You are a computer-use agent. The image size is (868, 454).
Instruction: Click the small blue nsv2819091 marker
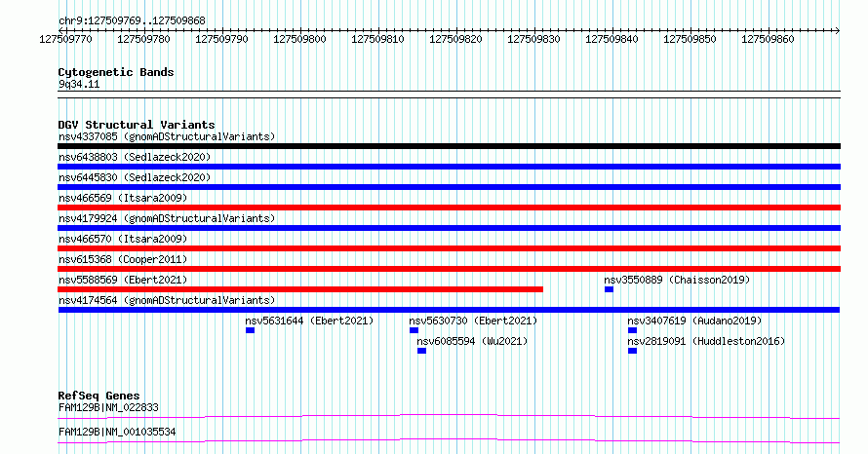[x=632, y=351]
